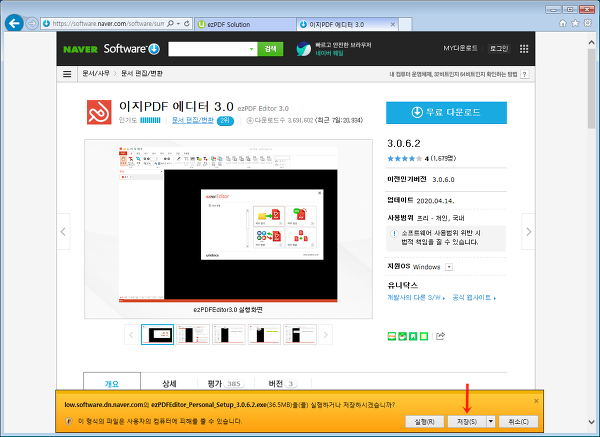Open the 문서 편집/변환 category link under title

coord(193,120)
